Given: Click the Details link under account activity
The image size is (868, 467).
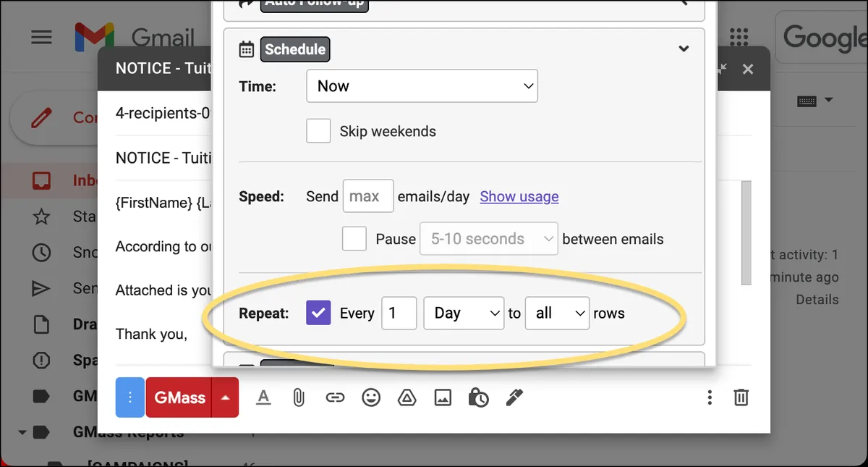Looking at the screenshot, I should [x=817, y=299].
